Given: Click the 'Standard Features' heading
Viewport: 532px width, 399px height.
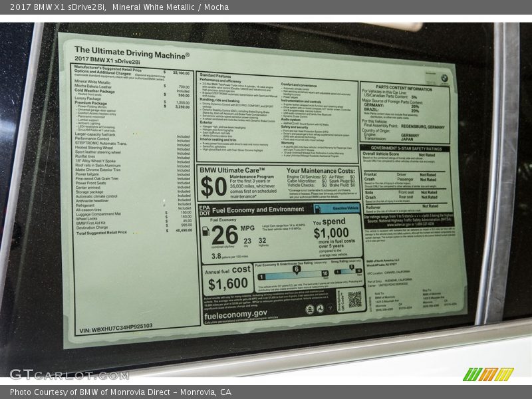Looking at the screenshot, I should click(215, 75).
